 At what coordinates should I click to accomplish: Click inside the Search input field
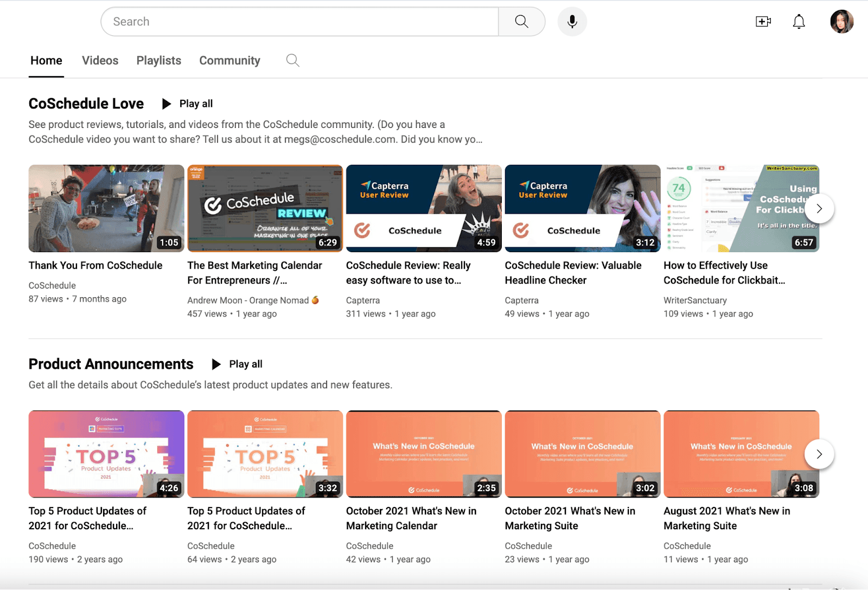click(x=298, y=21)
